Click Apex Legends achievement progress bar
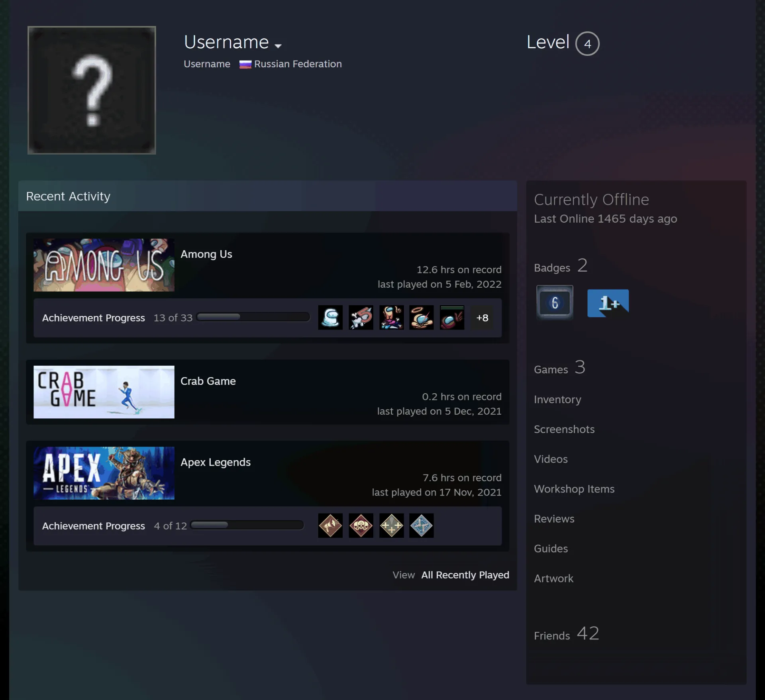This screenshot has width=765, height=700. [x=247, y=525]
